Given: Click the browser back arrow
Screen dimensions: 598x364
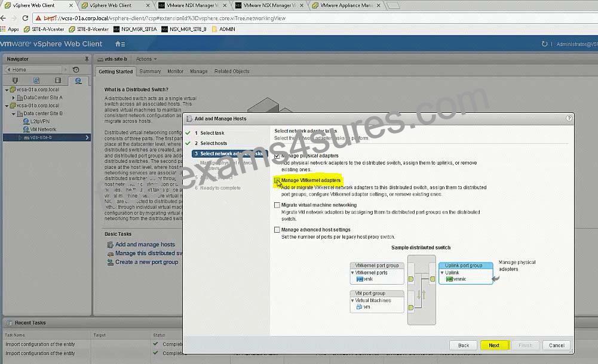Looking at the screenshot, I should tap(3, 18).
